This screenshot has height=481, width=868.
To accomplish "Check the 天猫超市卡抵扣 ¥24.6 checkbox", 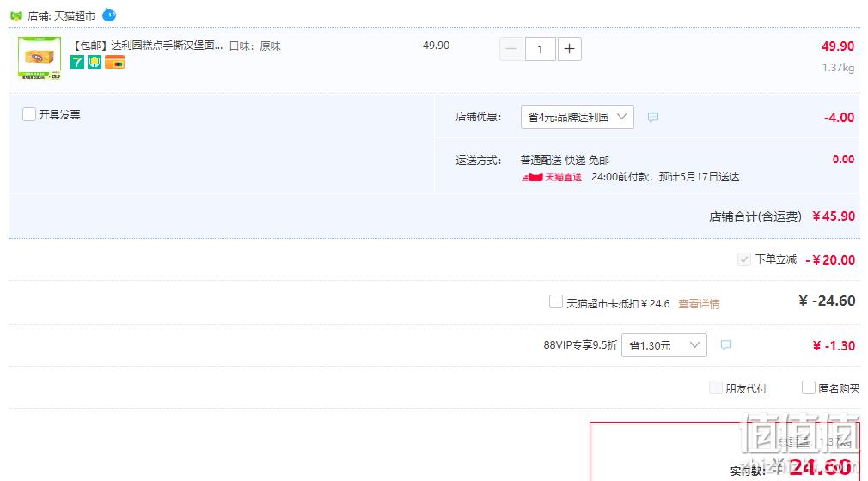I will (556, 301).
